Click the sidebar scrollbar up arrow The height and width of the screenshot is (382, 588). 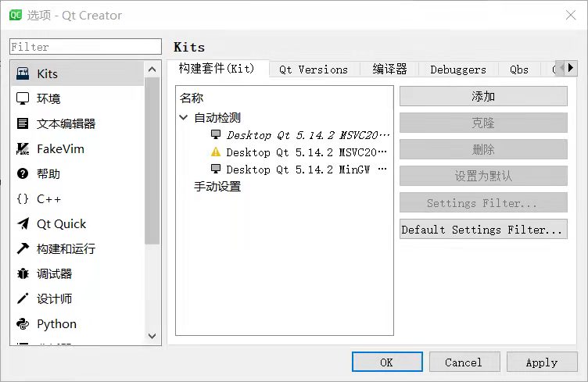[x=152, y=70]
